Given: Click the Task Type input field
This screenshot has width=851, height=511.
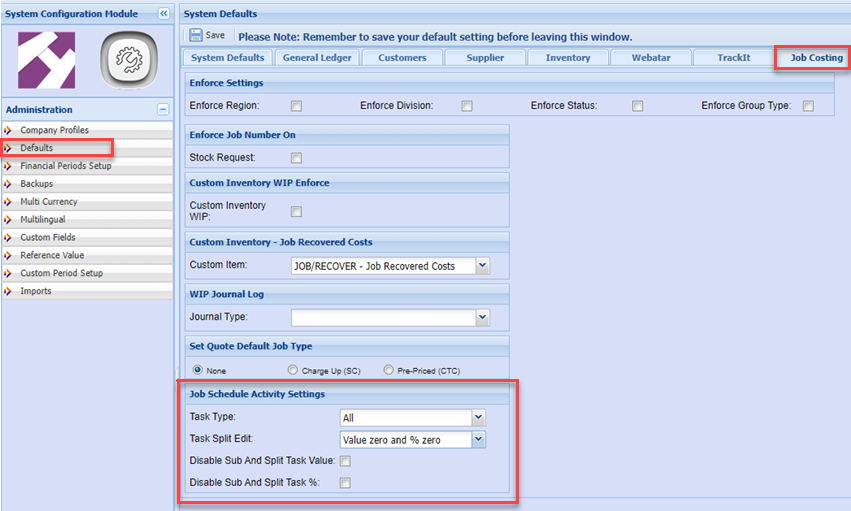Looking at the screenshot, I should tap(405, 418).
